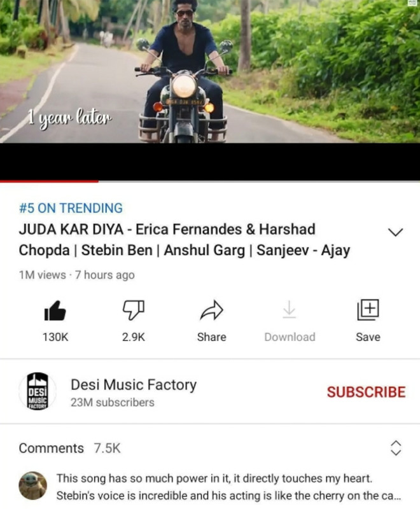420x509 pixels.
Task: Tap the Save to playlist icon
Action: point(368,310)
